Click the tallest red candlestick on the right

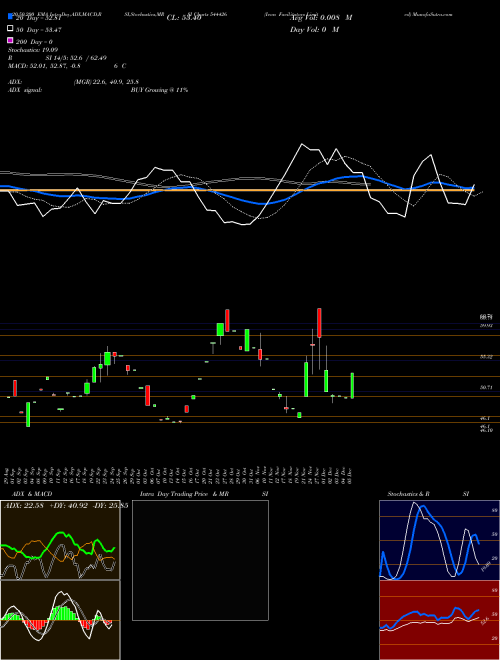pyautogui.click(x=319, y=323)
